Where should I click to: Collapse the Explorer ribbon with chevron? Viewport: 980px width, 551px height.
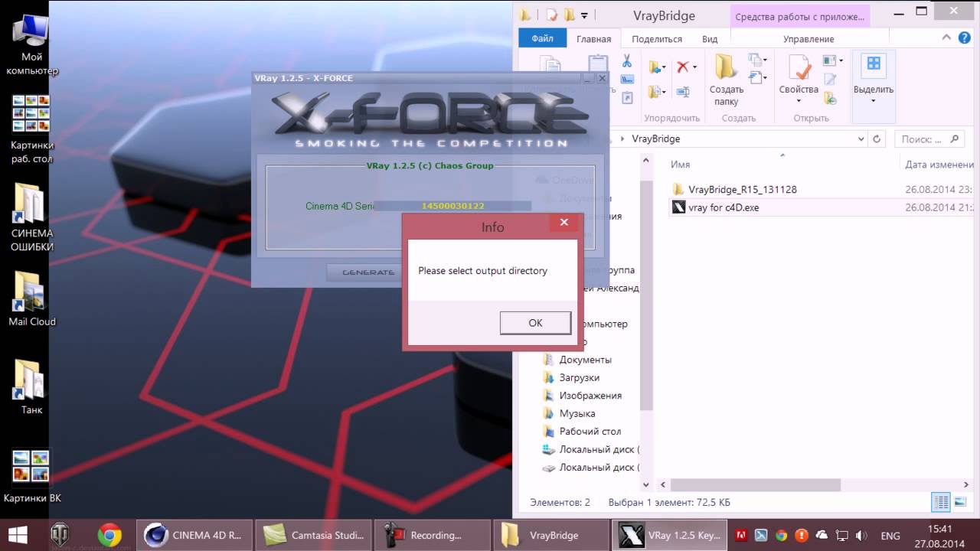coord(947,38)
